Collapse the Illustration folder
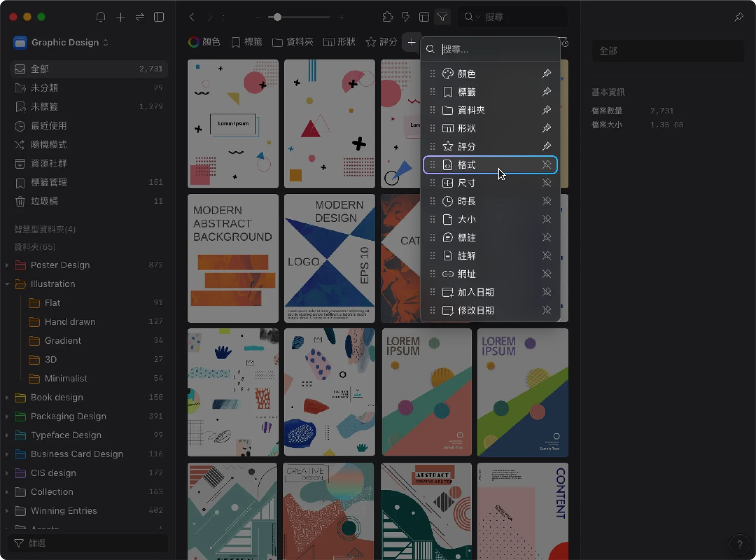 tap(7, 284)
